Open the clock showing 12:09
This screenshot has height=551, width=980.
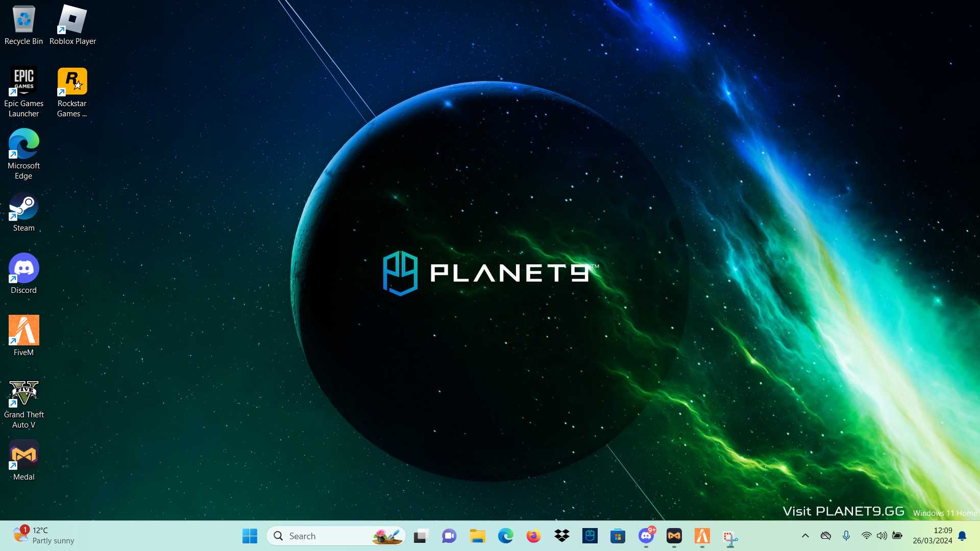coord(933,536)
